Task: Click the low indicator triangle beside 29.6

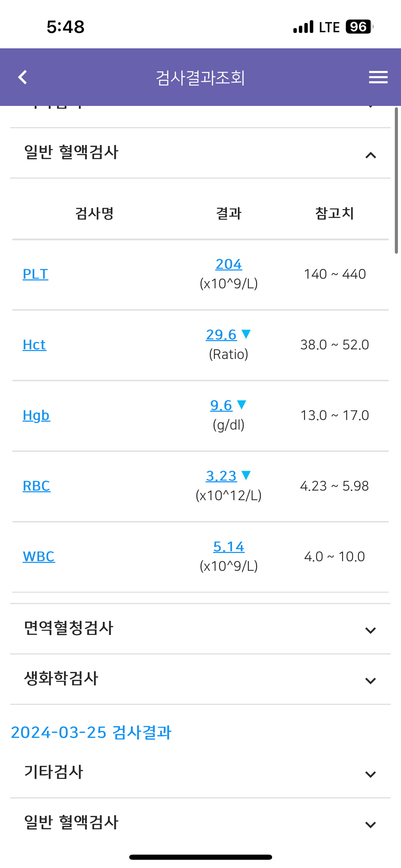Action: click(x=246, y=334)
